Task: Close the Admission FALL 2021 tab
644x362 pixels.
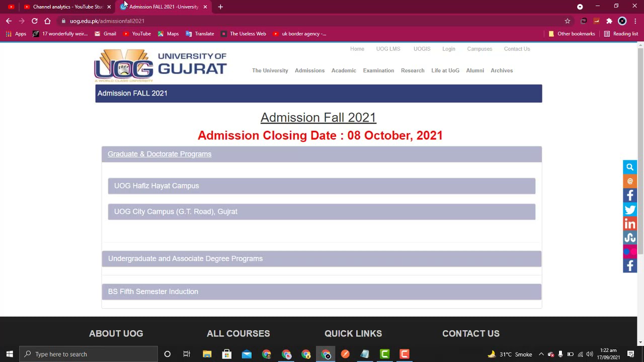Action: (205, 7)
